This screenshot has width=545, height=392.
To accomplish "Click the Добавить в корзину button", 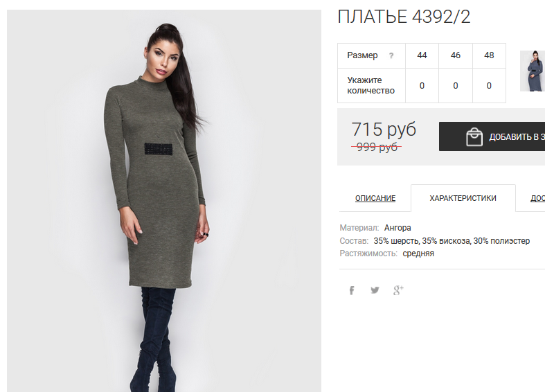I will click(492, 136).
